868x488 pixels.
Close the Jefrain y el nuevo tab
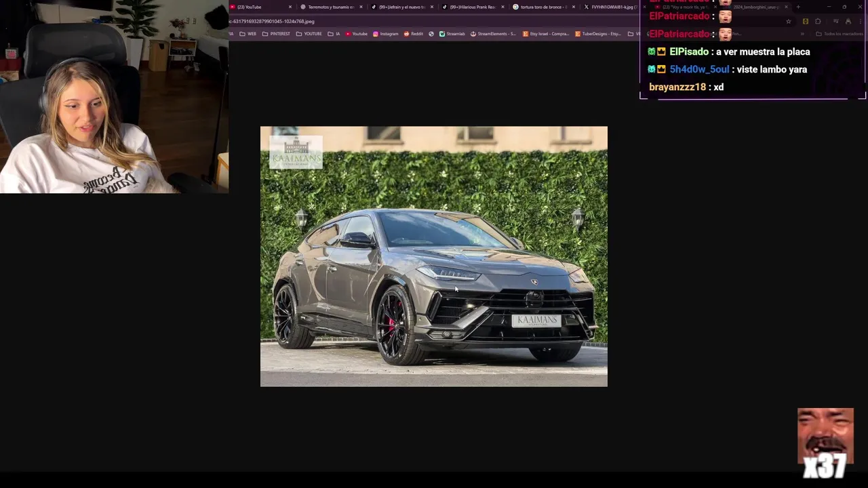pyautogui.click(x=432, y=7)
